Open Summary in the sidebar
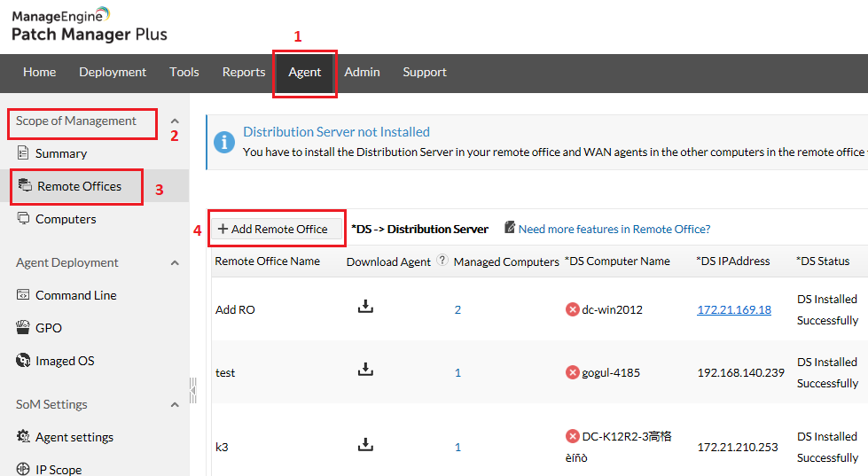Viewport: 868px width, 476px height. click(61, 153)
